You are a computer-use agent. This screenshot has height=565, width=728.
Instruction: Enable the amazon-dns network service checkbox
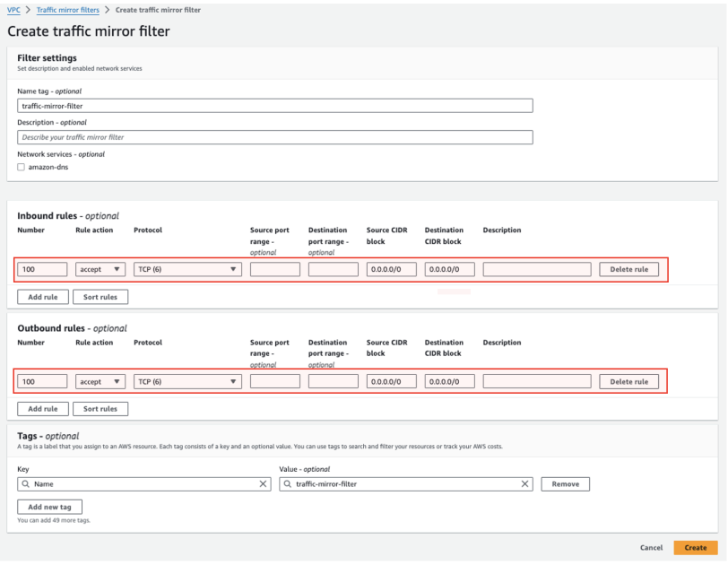22,167
